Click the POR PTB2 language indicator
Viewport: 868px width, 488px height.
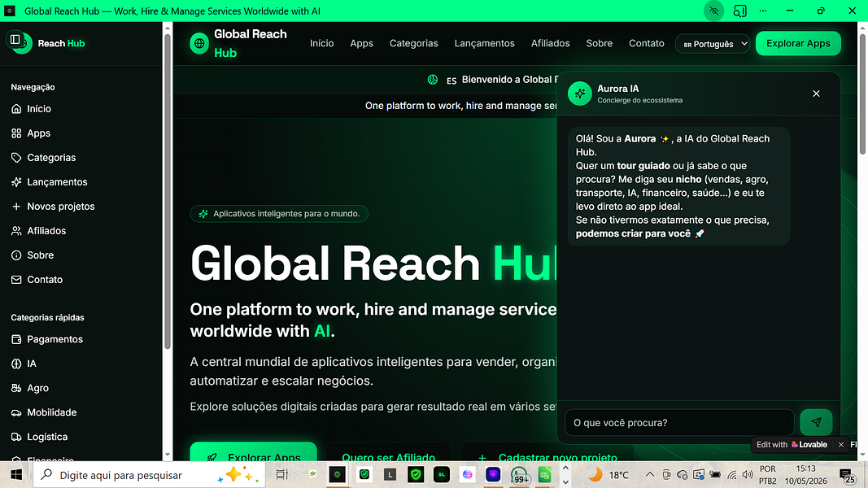(767, 475)
